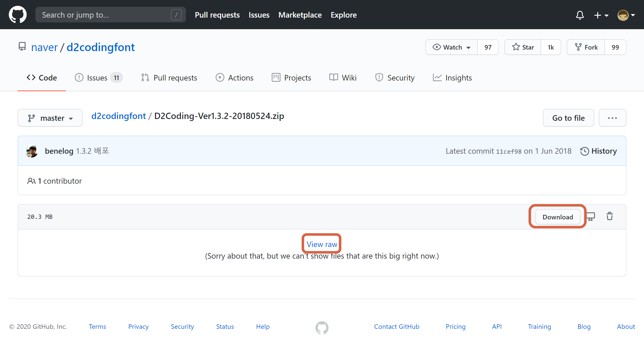
Task: Star the repository
Action: (523, 47)
